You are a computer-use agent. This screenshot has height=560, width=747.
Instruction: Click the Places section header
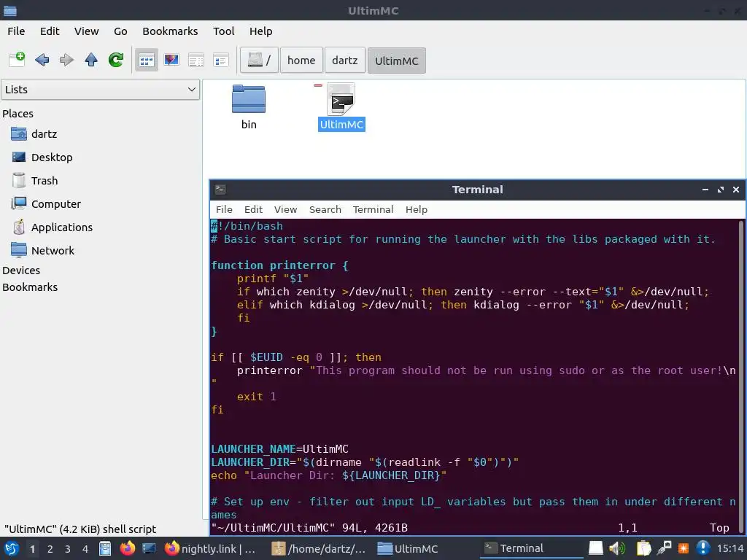[18, 114]
